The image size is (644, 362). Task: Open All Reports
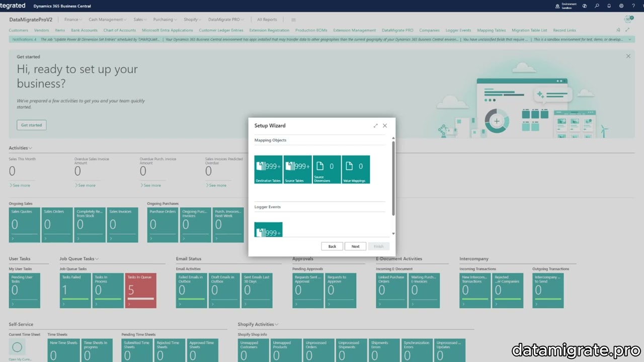(x=267, y=20)
